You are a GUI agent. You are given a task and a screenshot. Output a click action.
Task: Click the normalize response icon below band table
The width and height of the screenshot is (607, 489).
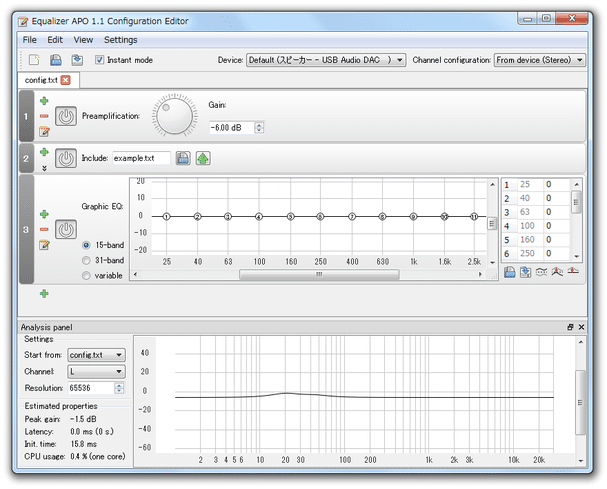click(x=557, y=272)
